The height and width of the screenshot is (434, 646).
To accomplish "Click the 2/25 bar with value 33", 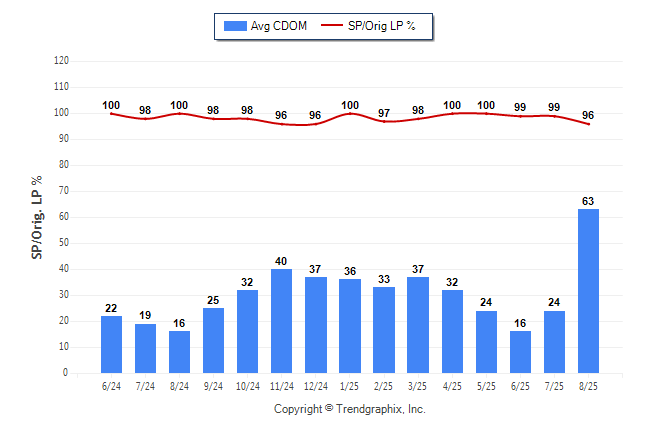I will point(384,330).
